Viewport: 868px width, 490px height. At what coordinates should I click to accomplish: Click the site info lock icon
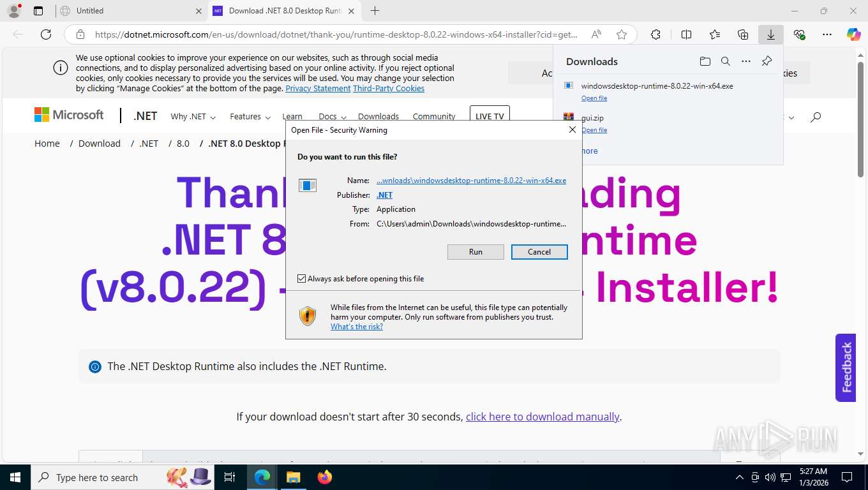point(80,34)
